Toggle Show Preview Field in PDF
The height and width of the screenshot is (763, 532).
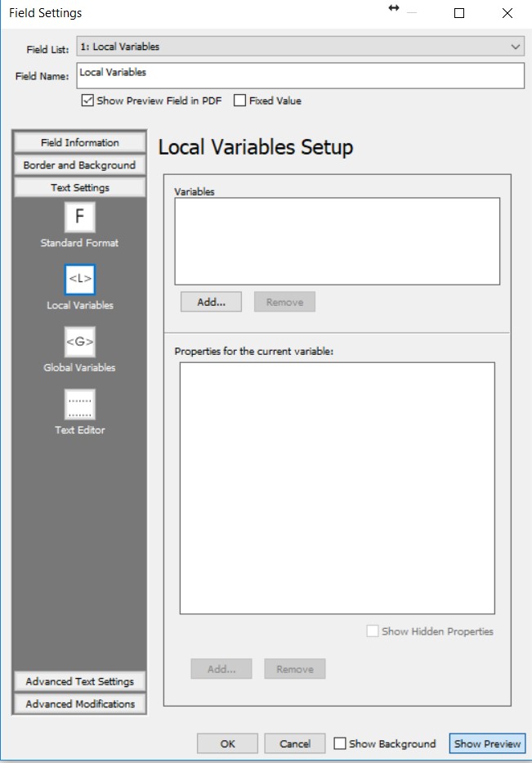[x=87, y=101]
